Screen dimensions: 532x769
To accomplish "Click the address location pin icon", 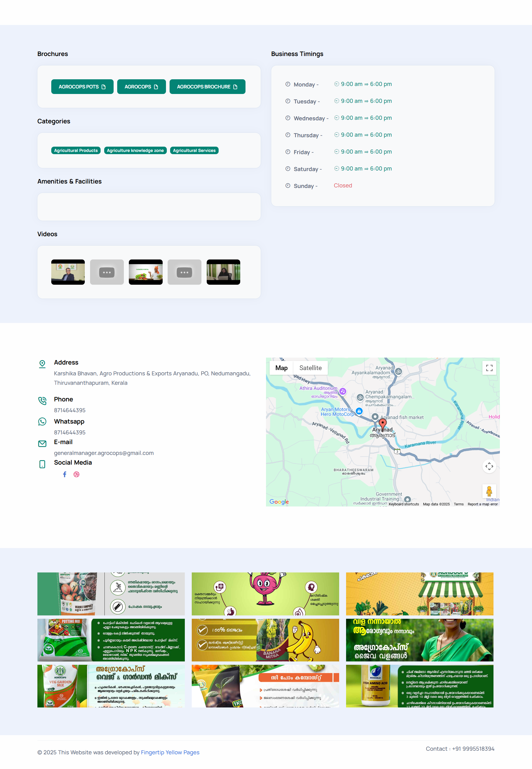I will [x=42, y=364].
